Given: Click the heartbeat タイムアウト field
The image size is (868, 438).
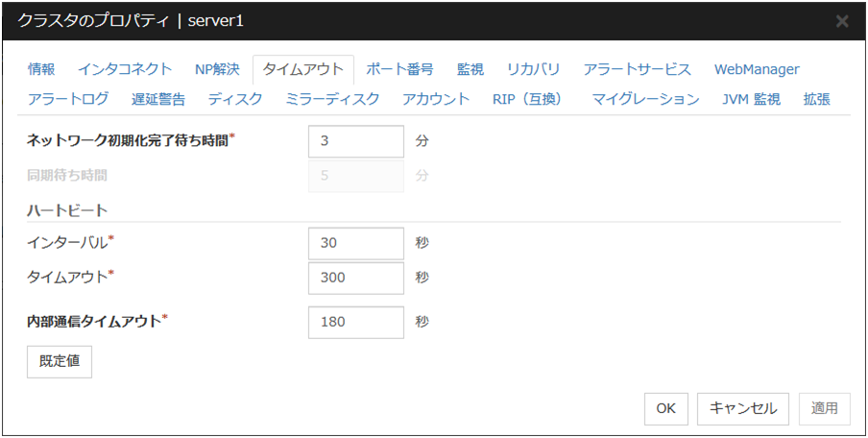Looking at the screenshot, I should pyautogui.click(x=356, y=278).
